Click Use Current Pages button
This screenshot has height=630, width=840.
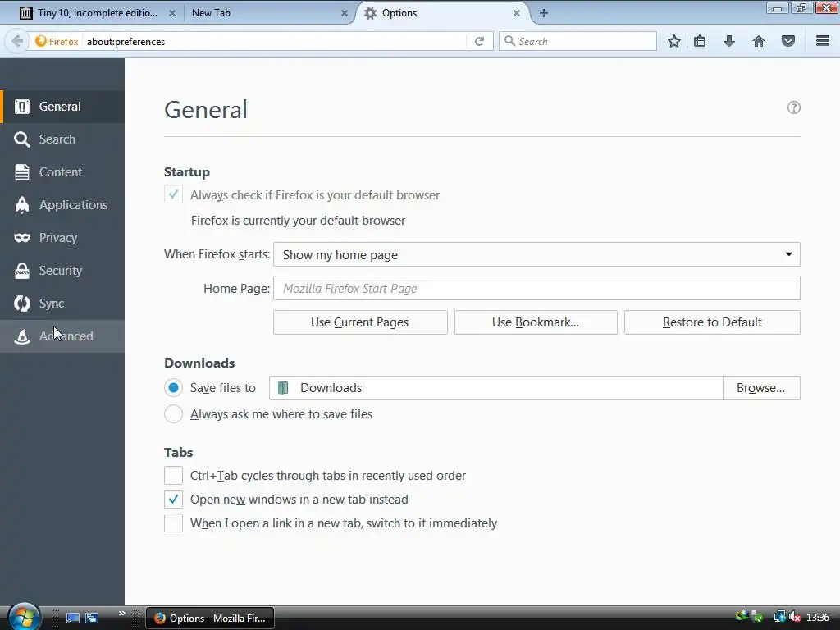pyautogui.click(x=360, y=322)
